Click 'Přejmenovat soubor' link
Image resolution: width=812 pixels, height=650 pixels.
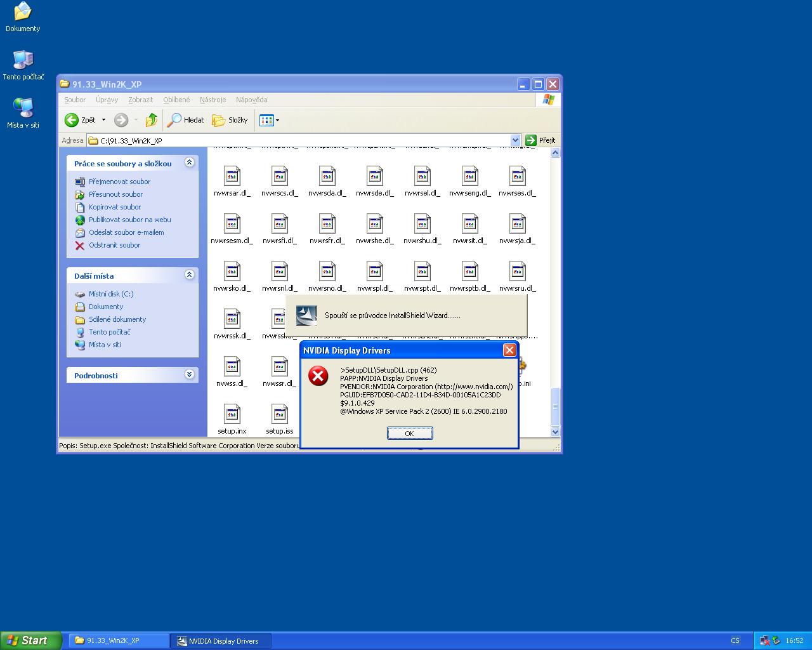119,182
